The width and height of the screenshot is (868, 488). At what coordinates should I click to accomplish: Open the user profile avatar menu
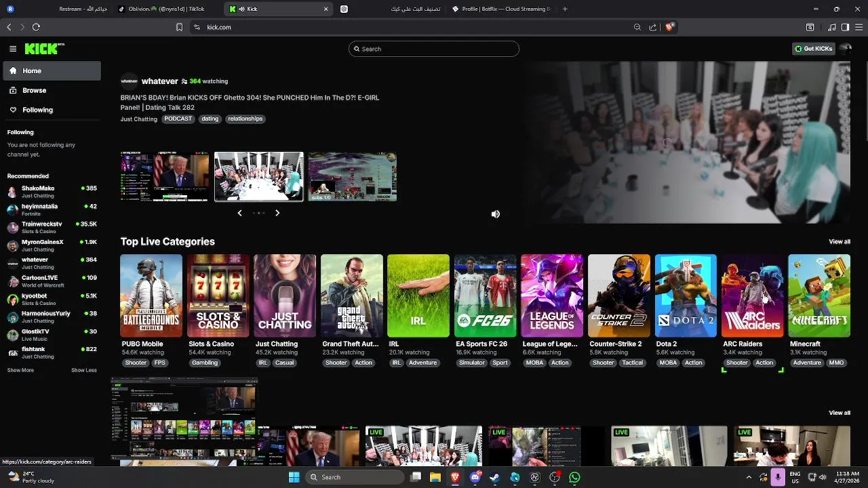(x=845, y=49)
